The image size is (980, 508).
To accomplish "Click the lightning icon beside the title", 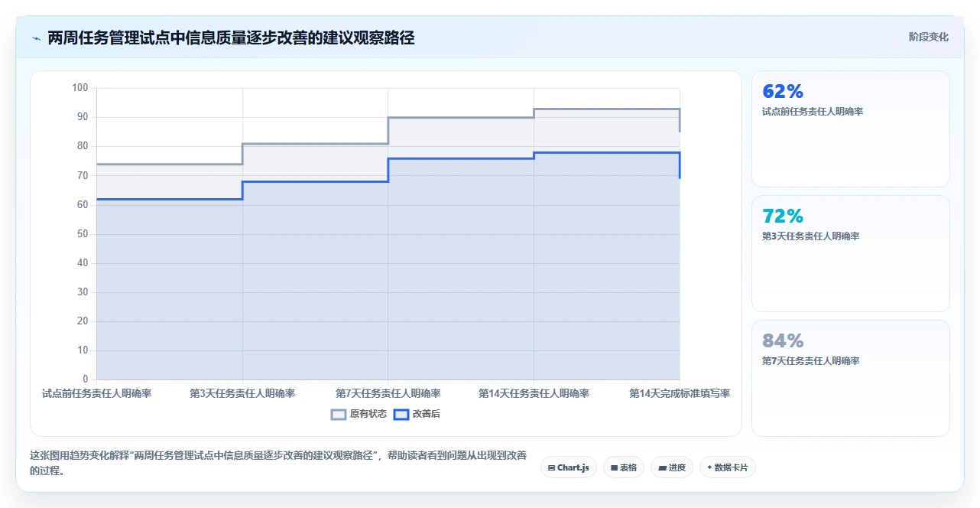I will 36,37.
